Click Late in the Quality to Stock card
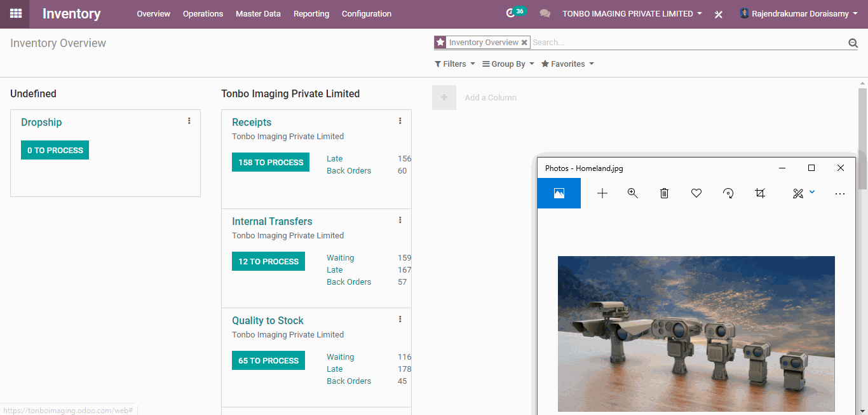868x415 pixels. tap(334, 369)
